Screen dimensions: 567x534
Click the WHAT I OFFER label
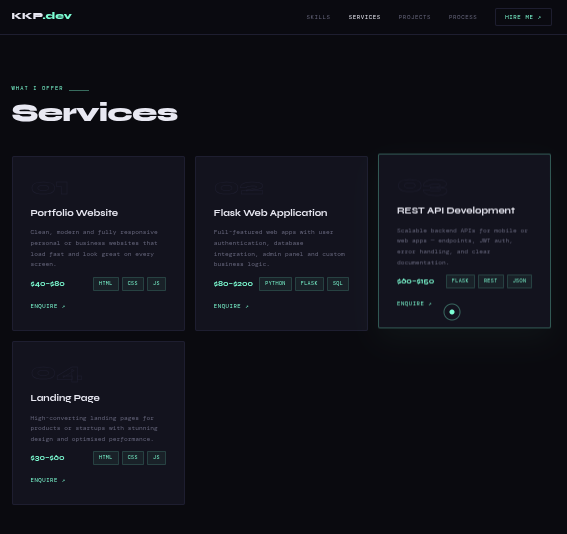point(37,88)
